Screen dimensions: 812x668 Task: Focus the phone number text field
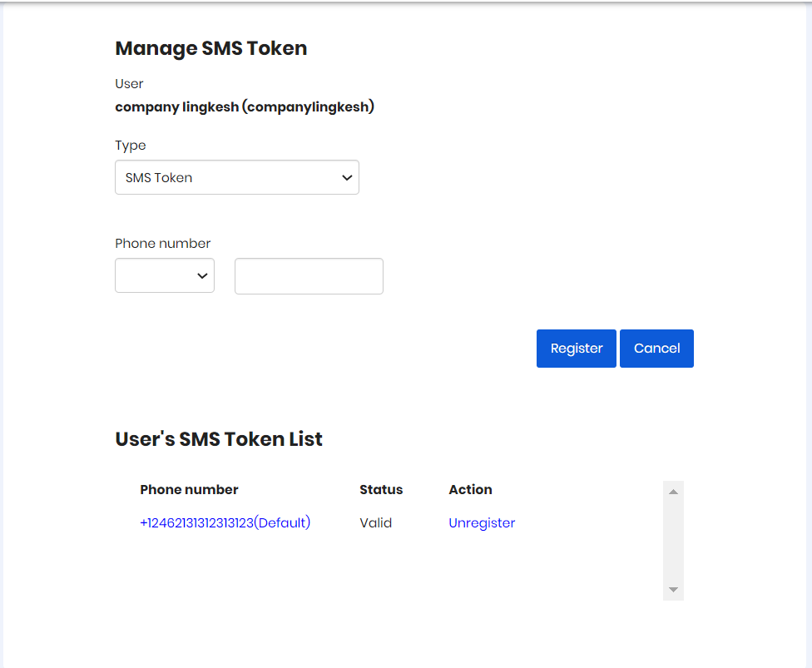pyautogui.click(x=309, y=276)
